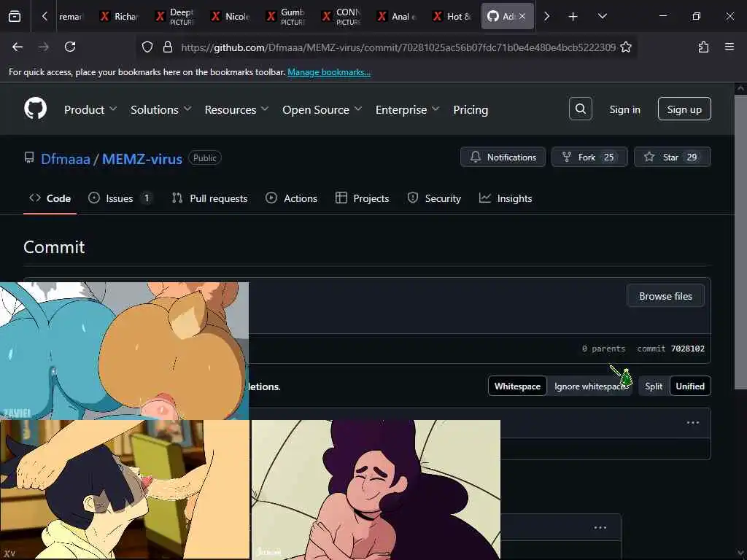Open Firefox View from the tab bar
This screenshot has width=747, height=560.
tap(15, 16)
